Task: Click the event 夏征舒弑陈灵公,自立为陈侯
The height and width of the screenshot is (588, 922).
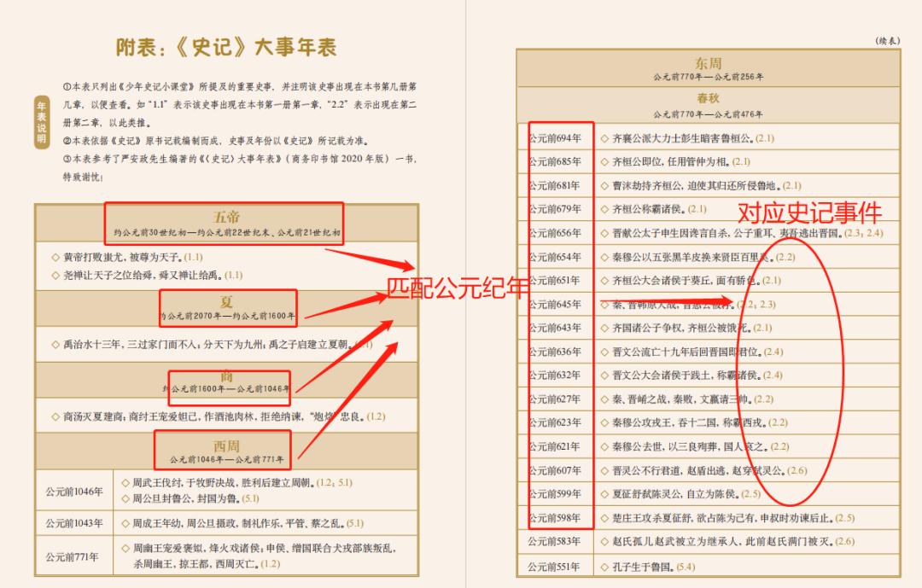Action: pos(680,494)
